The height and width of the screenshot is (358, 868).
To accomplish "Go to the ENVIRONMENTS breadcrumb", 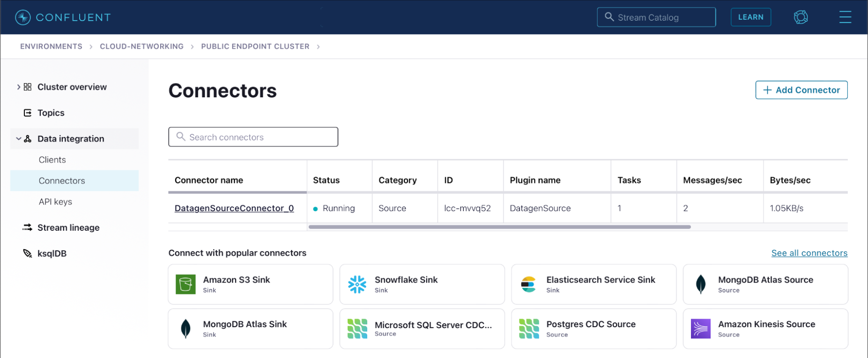I will [x=51, y=46].
